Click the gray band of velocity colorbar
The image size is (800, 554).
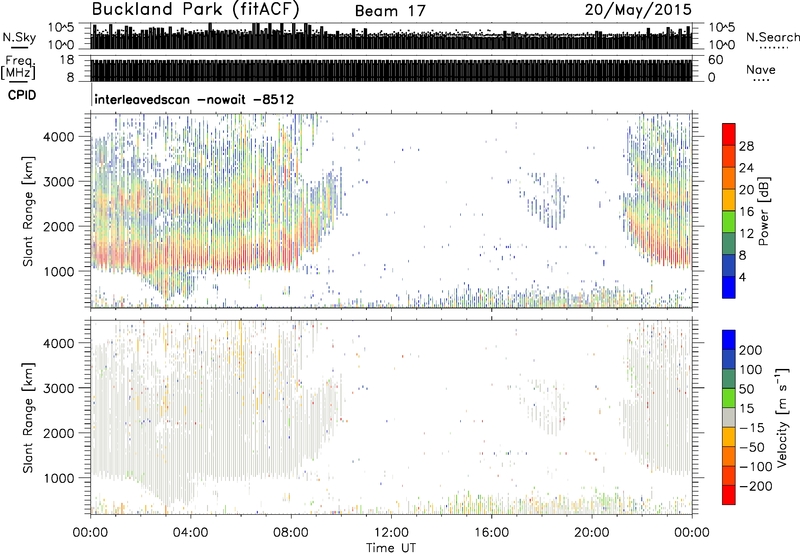click(x=729, y=417)
